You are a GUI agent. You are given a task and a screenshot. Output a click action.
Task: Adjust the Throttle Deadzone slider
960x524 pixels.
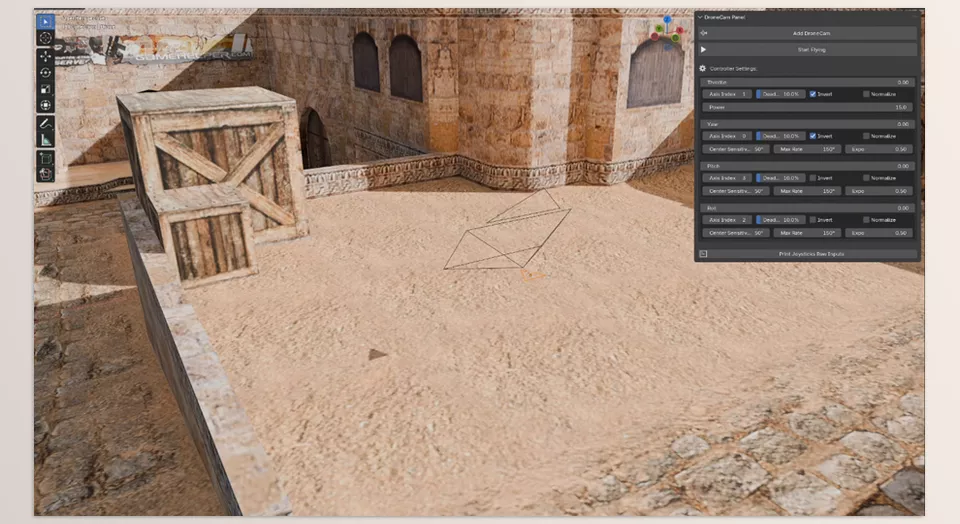[781, 94]
